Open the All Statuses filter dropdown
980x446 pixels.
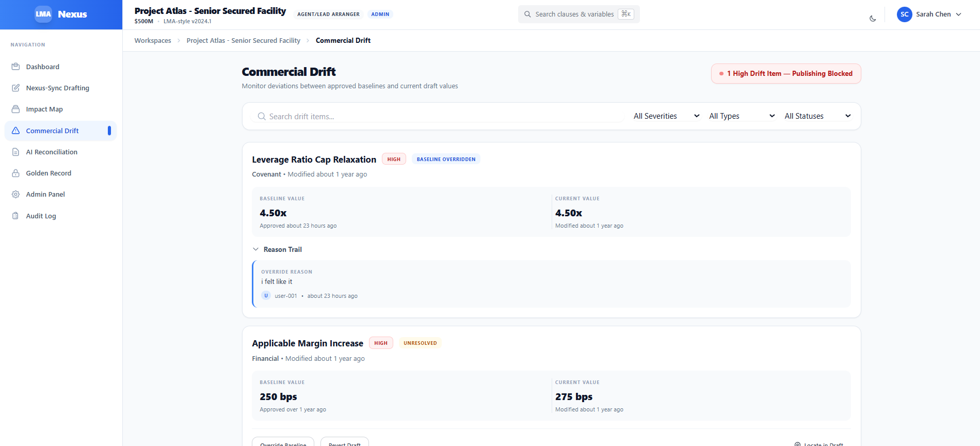pyautogui.click(x=817, y=116)
